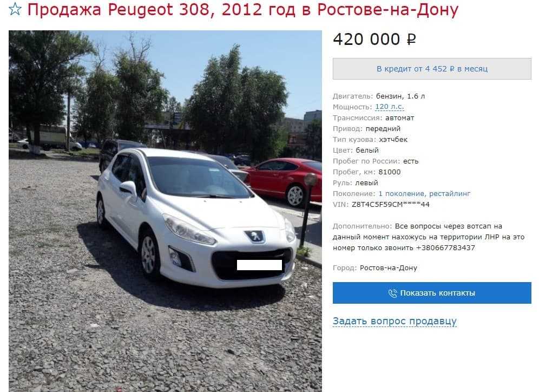
Task: Open the В кредит от 4 452 ₽ offer
Action: coord(432,69)
